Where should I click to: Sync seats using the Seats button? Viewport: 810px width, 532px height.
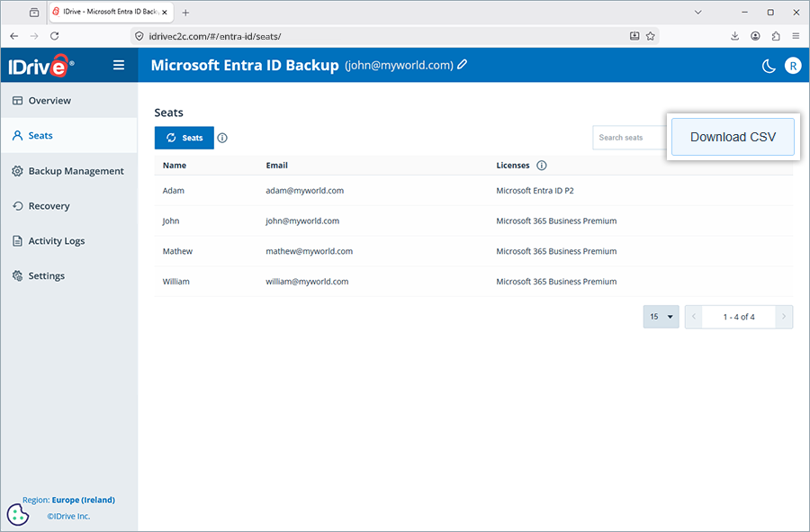[184, 138]
